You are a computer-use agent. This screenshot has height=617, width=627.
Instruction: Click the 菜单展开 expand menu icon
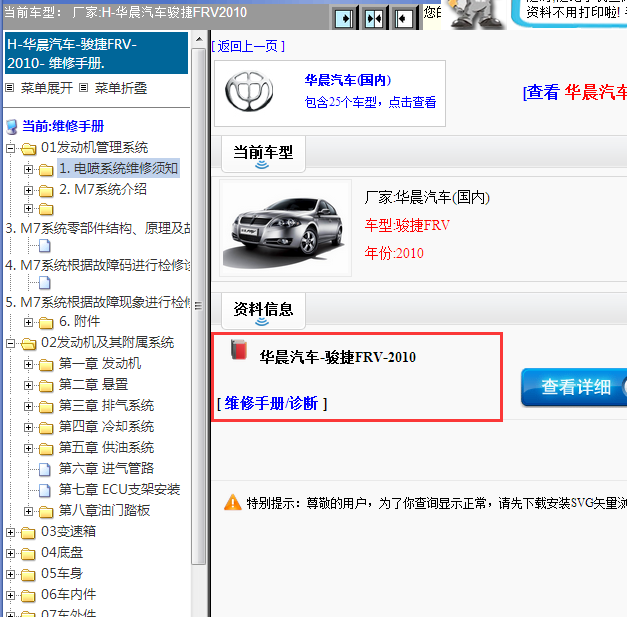(x=10, y=88)
